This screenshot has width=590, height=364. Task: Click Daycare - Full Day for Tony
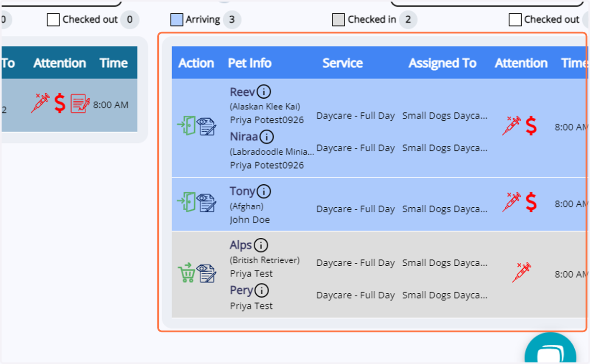[355, 209]
